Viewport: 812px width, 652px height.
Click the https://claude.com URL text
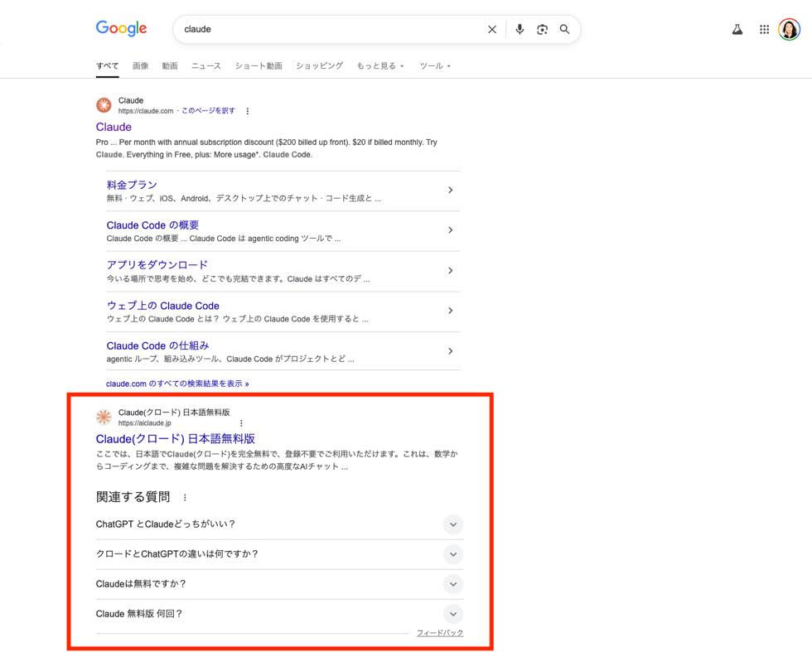click(146, 111)
